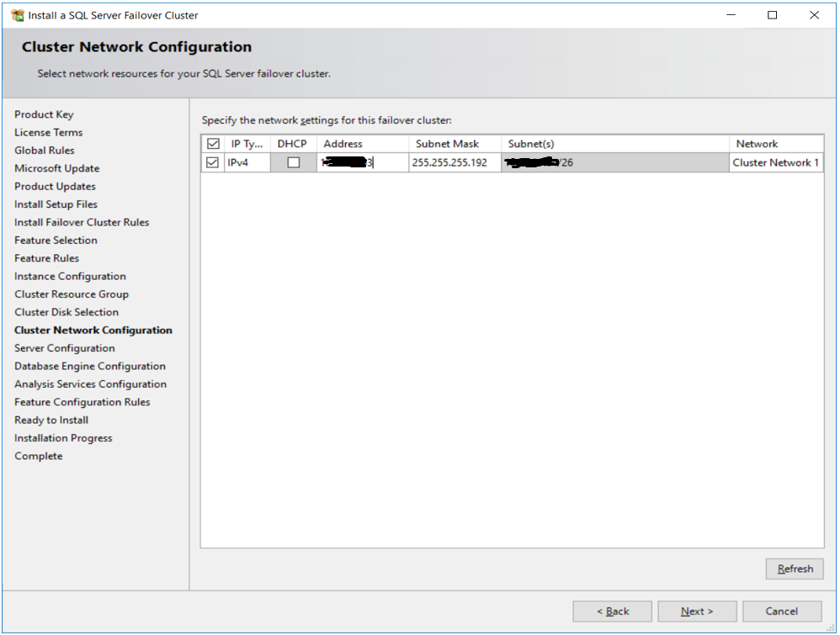This screenshot has width=840, height=635.
Task: Select Cluster Network Configuration sidebar step
Action: click(93, 331)
